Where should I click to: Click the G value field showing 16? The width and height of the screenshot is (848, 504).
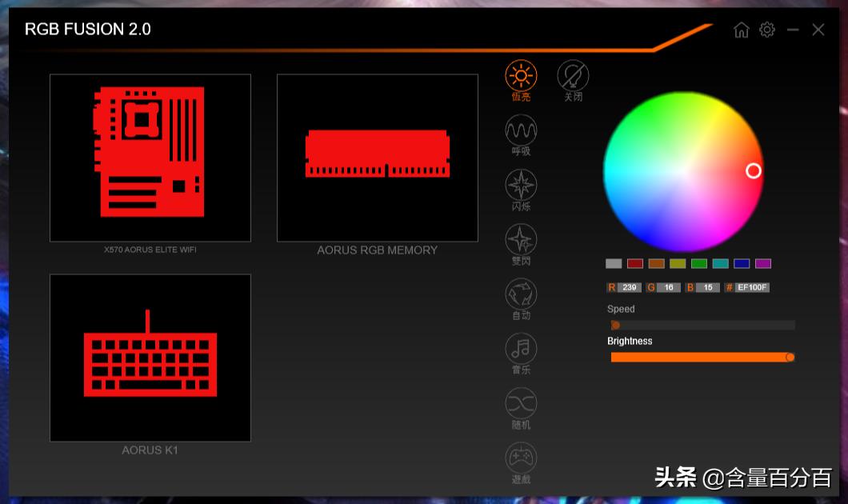tap(669, 288)
